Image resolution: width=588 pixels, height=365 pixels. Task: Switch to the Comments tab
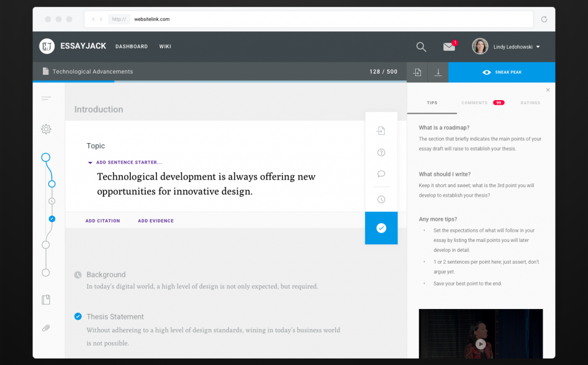click(x=475, y=103)
